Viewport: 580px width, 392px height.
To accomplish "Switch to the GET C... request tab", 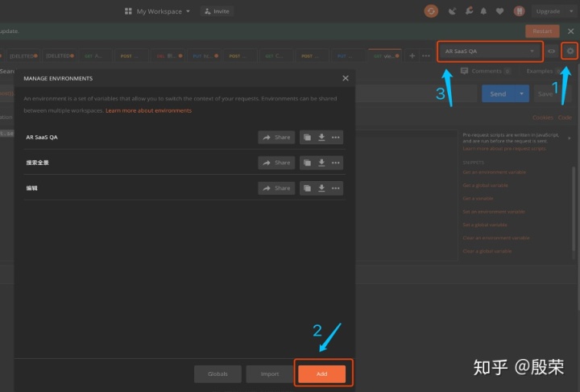I will pyautogui.click(x=276, y=56).
